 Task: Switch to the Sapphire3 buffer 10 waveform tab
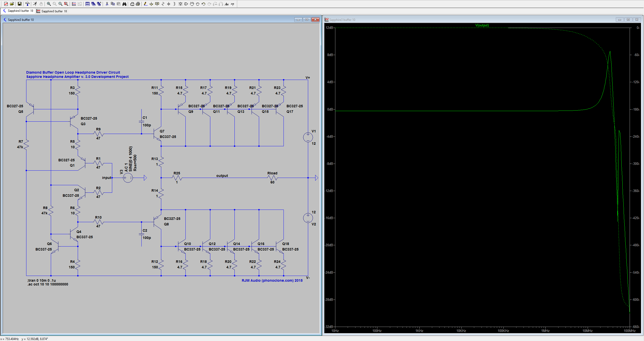[x=52, y=11]
